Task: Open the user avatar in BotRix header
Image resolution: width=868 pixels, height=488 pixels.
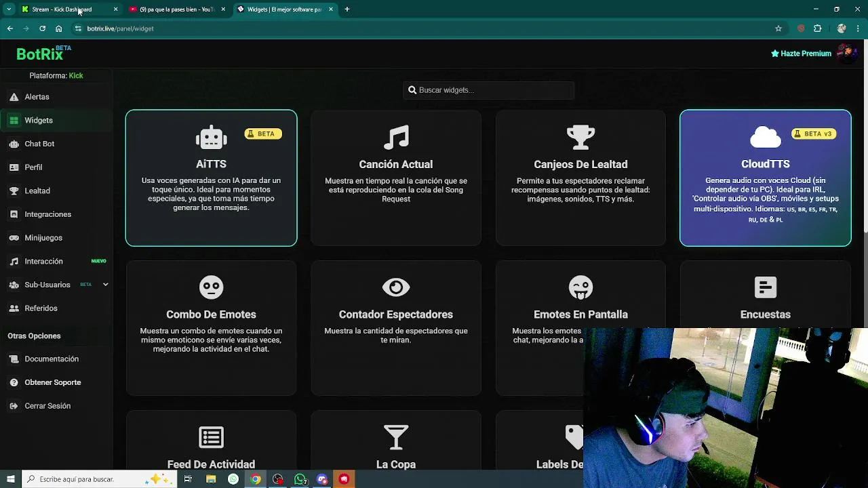Action: [x=846, y=54]
